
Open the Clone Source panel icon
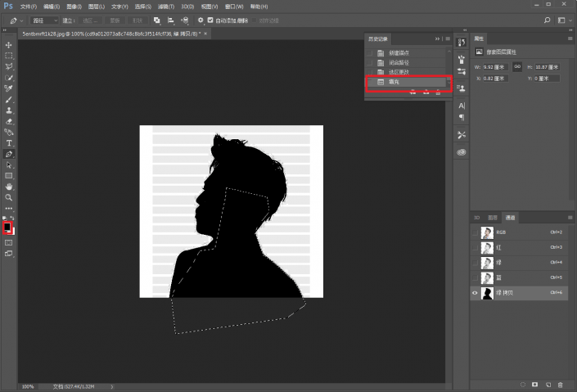[461, 88]
